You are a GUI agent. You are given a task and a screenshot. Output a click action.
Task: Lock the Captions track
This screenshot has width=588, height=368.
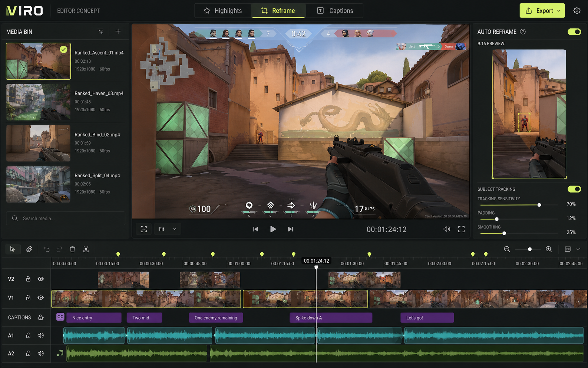(41, 318)
